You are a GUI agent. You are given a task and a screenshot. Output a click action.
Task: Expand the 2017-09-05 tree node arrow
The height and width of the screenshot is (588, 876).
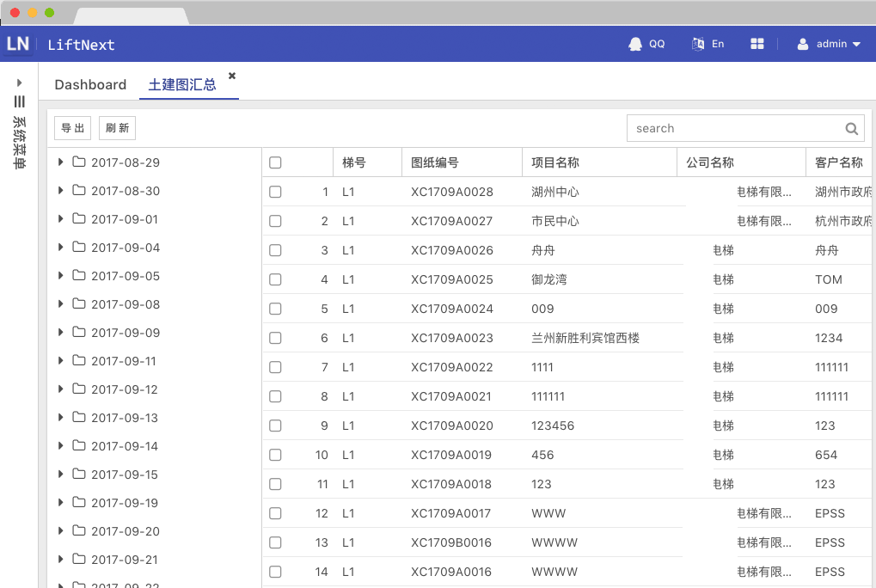(60, 275)
